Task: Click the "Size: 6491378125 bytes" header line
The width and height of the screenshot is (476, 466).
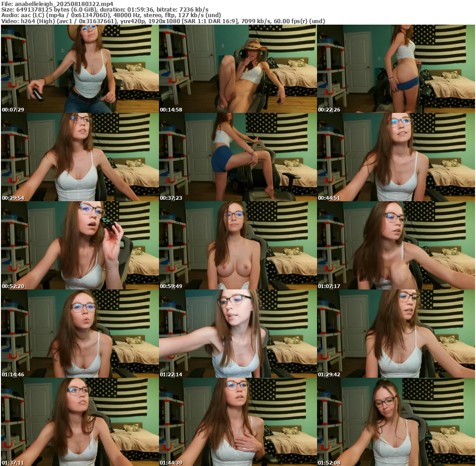Action: [x=105, y=10]
